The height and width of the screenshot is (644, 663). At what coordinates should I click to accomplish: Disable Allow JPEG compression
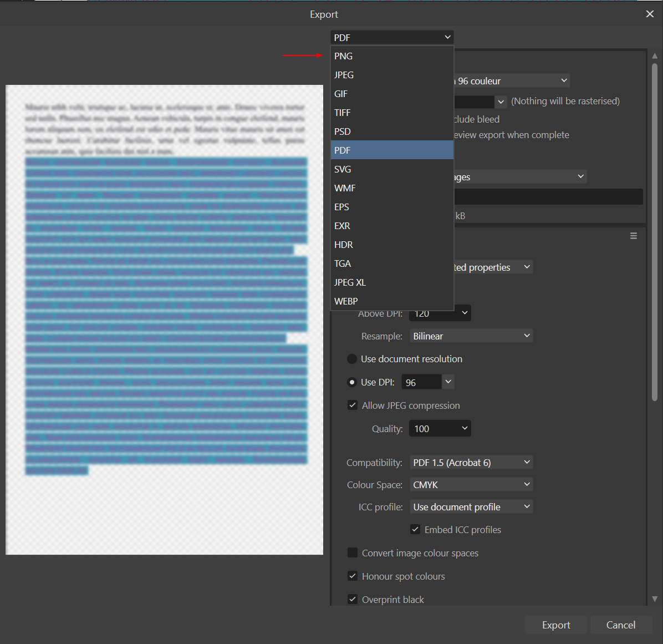[353, 405]
